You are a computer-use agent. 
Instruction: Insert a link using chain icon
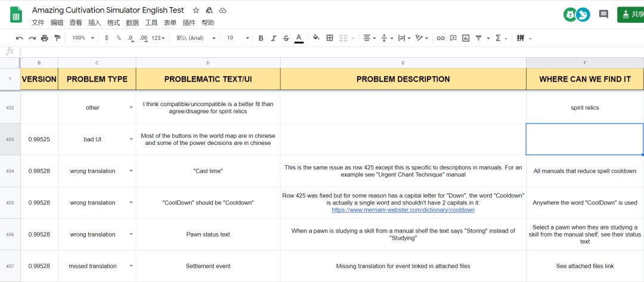click(x=441, y=38)
